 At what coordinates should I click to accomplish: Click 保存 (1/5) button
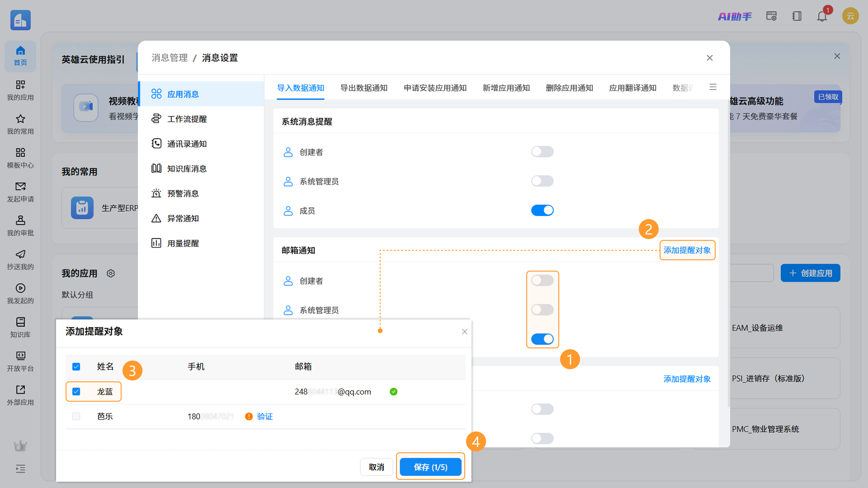point(430,467)
